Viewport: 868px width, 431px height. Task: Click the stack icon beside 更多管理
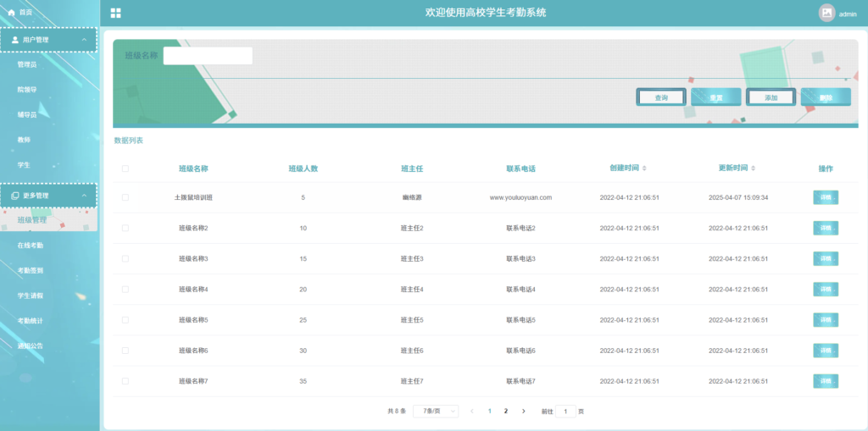point(15,196)
